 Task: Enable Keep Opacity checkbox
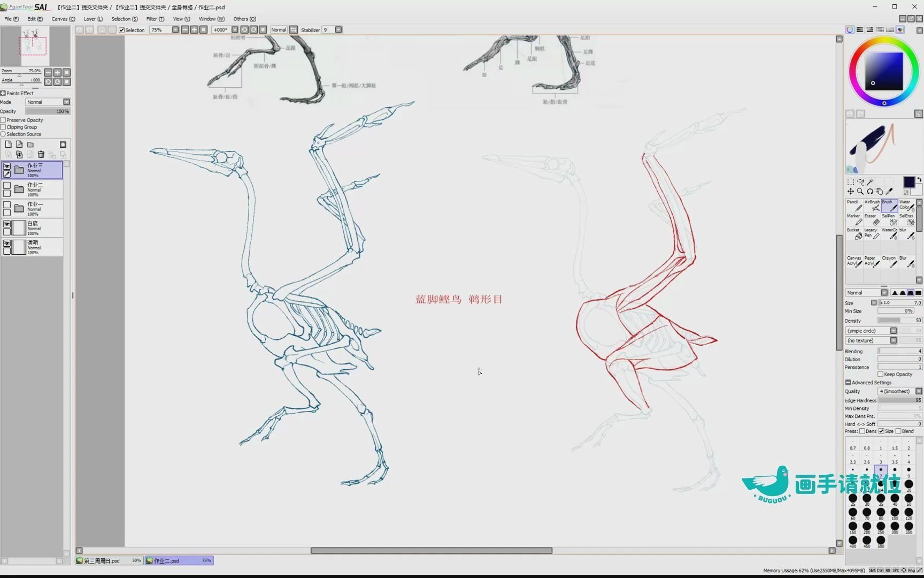(x=880, y=374)
